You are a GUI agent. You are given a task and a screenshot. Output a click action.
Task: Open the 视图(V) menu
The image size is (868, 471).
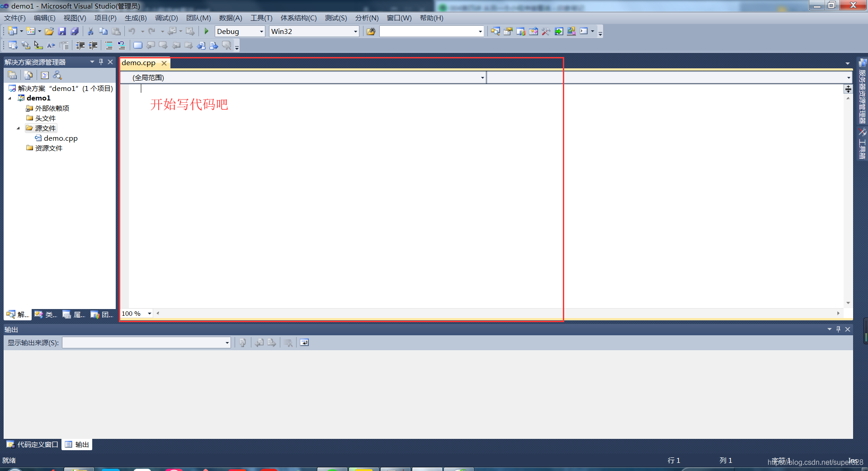click(75, 18)
